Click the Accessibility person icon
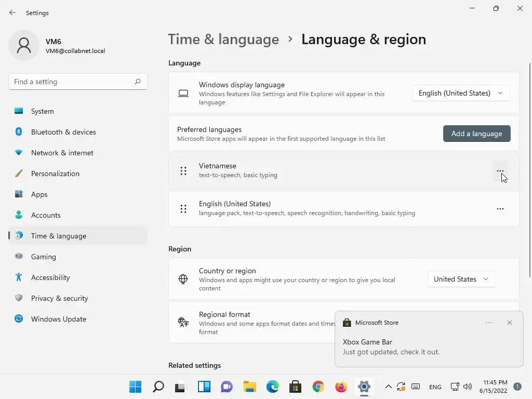The width and height of the screenshot is (532, 399). (19, 277)
